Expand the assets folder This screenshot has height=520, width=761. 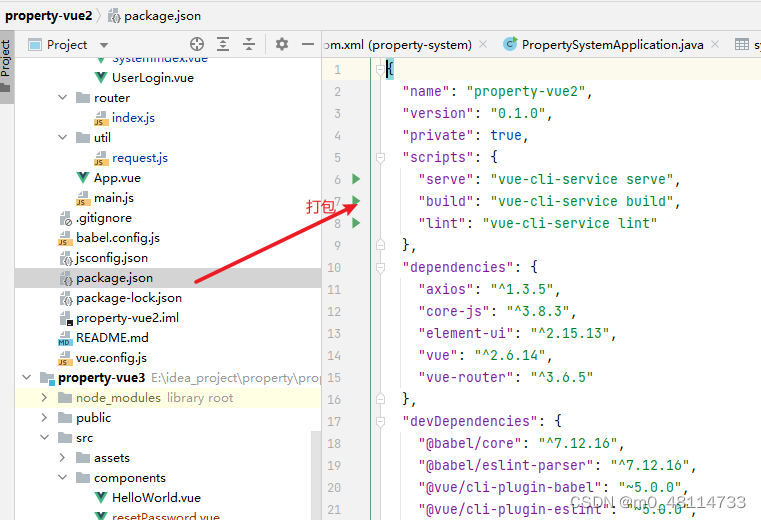(x=62, y=457)
